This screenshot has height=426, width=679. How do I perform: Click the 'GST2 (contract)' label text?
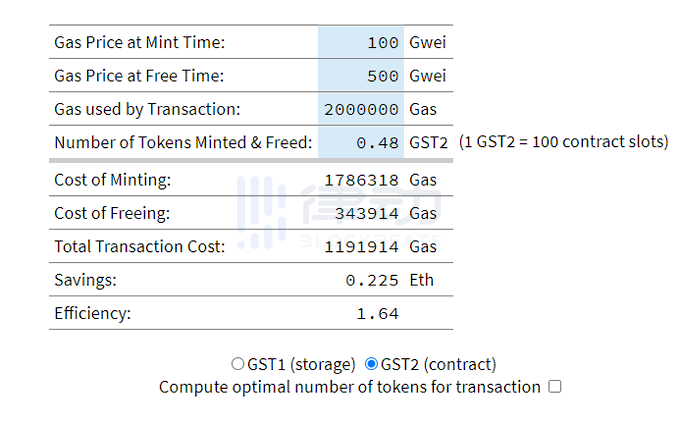pos(438,364)
